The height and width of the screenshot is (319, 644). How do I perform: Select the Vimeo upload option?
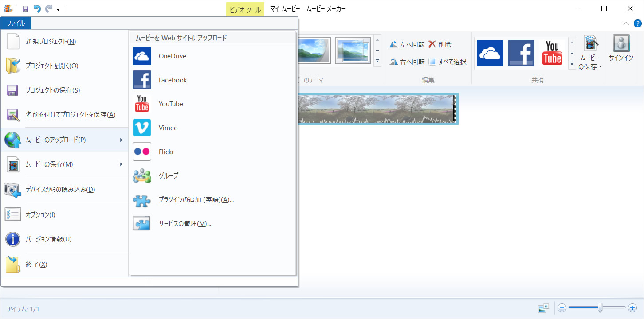tap(168, 128)
